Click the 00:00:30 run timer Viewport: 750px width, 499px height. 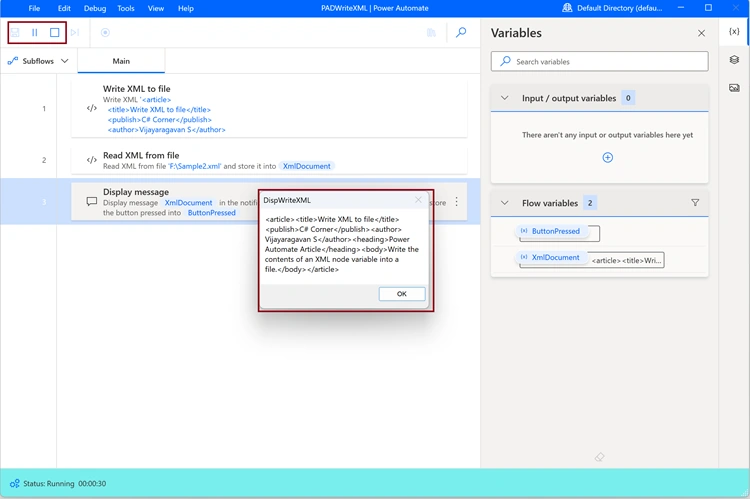pyautogui.click(x=92, y=484)
